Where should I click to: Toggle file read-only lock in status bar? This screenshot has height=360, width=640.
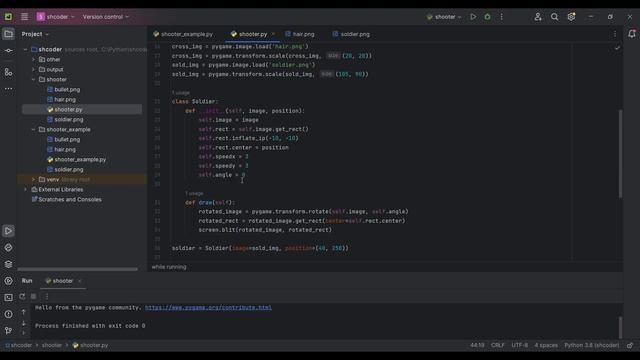click(630, 345)
